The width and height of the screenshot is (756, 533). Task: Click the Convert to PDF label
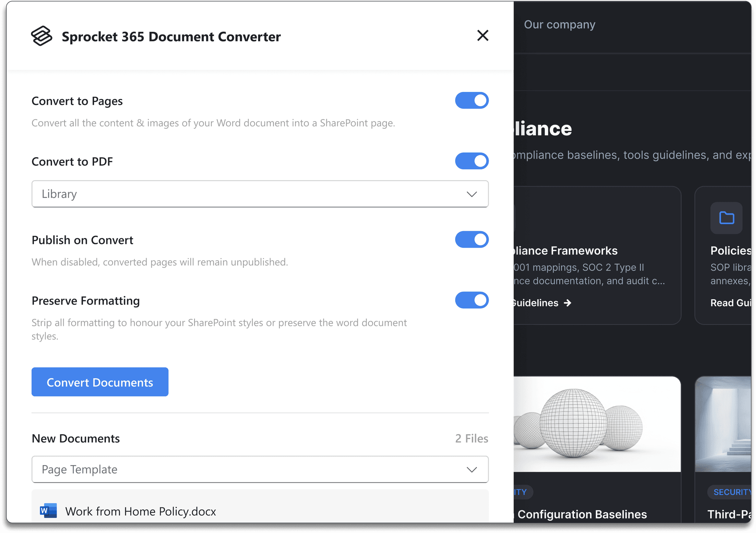[72, 161]
